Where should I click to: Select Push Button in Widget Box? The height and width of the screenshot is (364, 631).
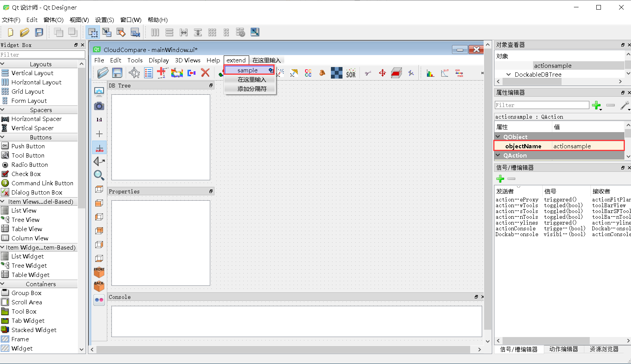tap(28, 146)
